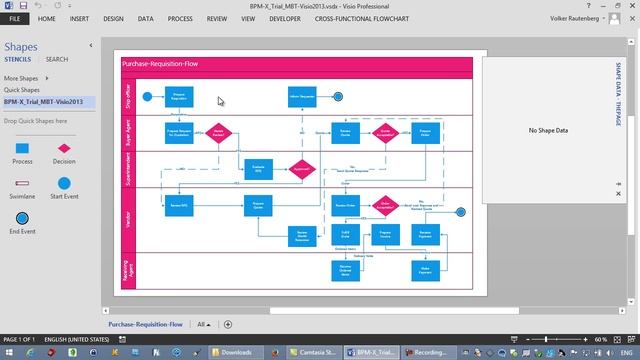Select the Purchase-Requisition-Flow diagram title band
The width and height of the screenshot is (640, 360).
[x=297, y=64]
